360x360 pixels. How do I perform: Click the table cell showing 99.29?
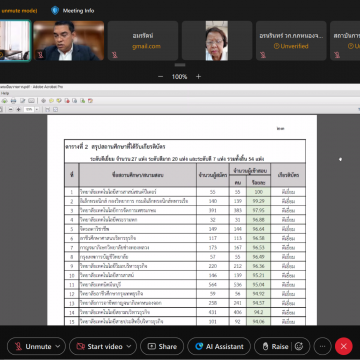tap(258, 201)
